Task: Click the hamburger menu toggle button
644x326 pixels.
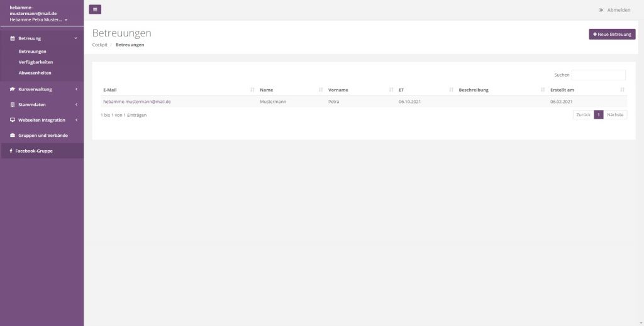Action: point(95,9)
